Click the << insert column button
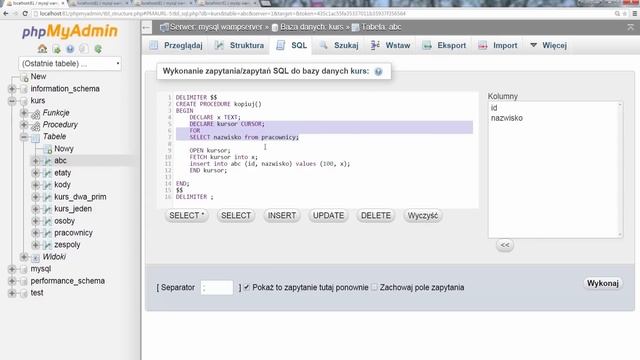 (x=505, y=245)
